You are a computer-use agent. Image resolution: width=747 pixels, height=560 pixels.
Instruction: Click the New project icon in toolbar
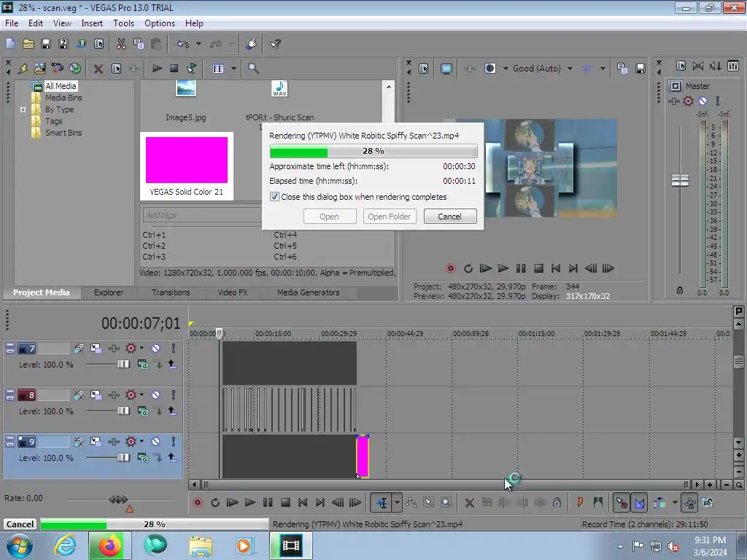(10, 44)
